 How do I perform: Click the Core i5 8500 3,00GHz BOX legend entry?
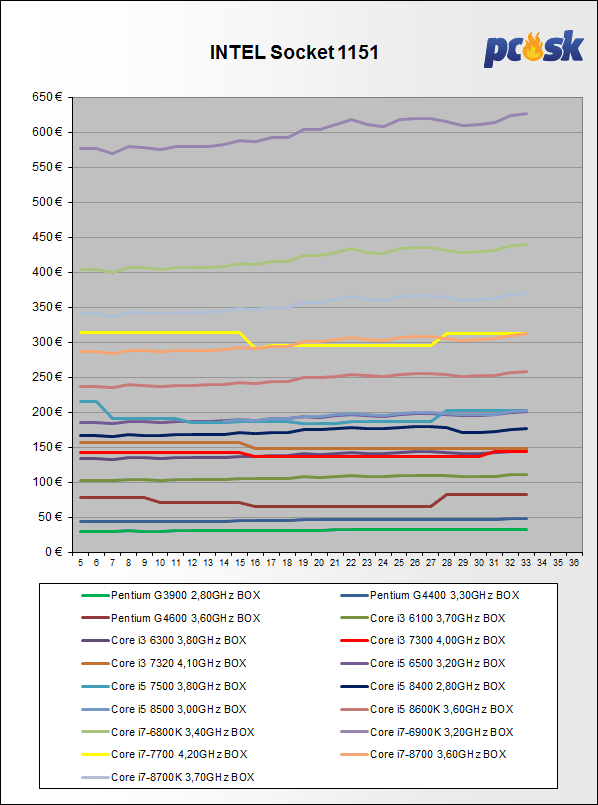[165, 708]
